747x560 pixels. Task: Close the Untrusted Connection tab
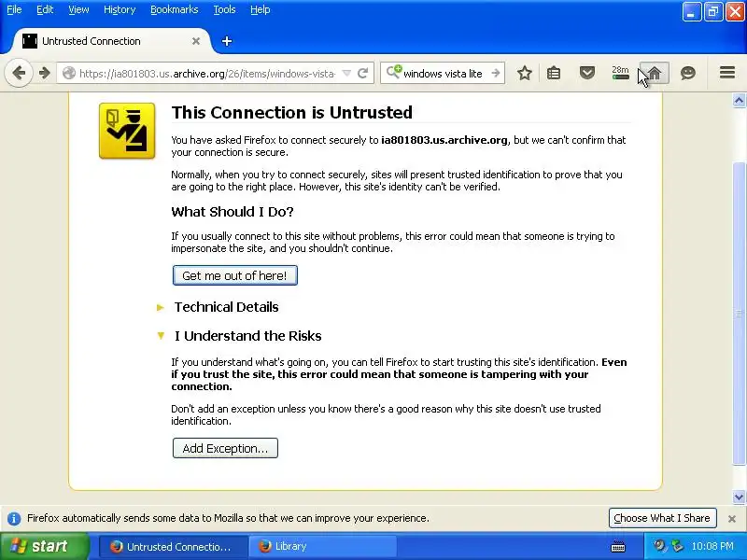point(196,41)
